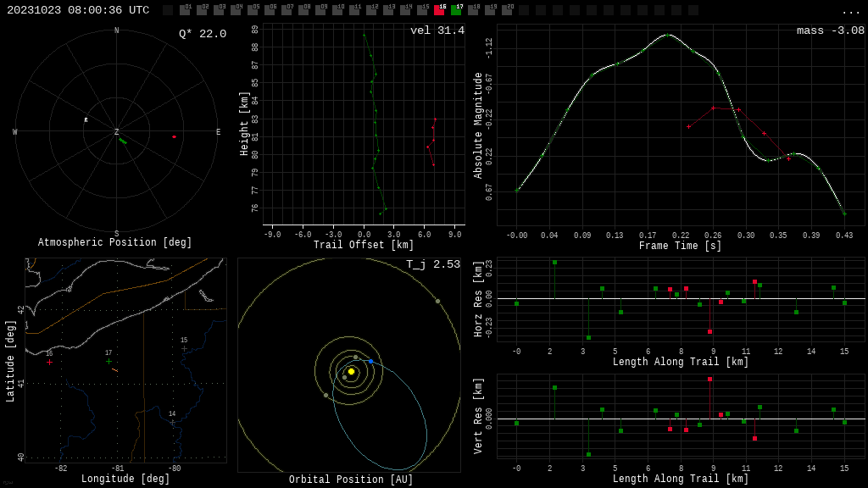The width and height of the screenshot is (868, 488).
Task: Click the top point of green height trail
Action: (x=364, y=35)
